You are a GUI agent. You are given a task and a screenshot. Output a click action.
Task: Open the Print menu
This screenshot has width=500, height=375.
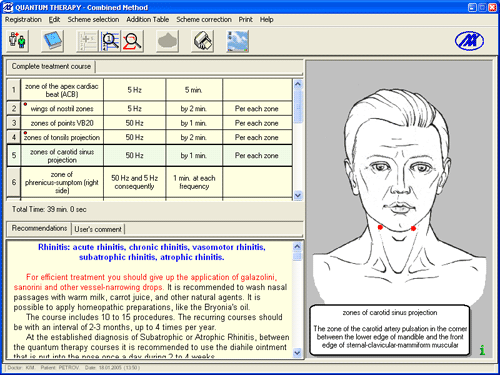[x=245, y=20]
